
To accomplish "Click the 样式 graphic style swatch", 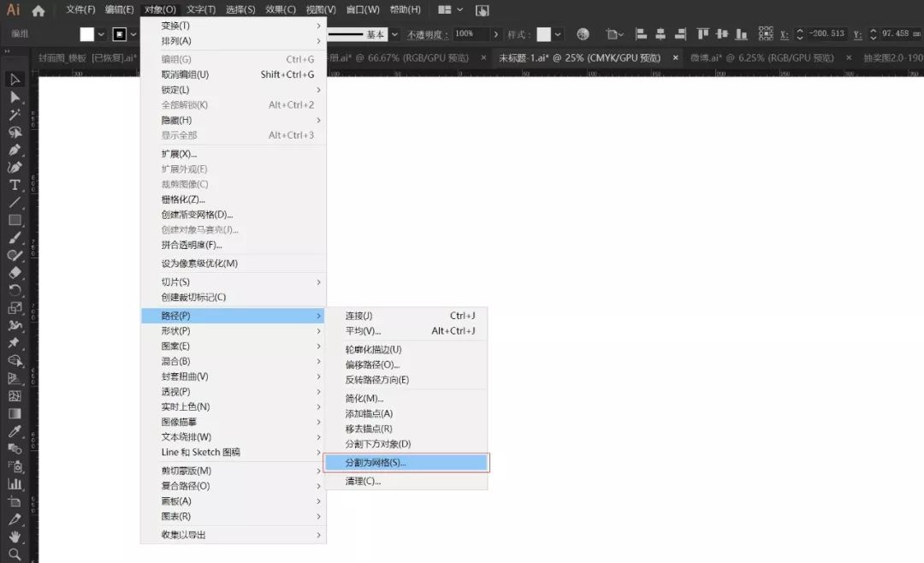I will tap(543, 34).
